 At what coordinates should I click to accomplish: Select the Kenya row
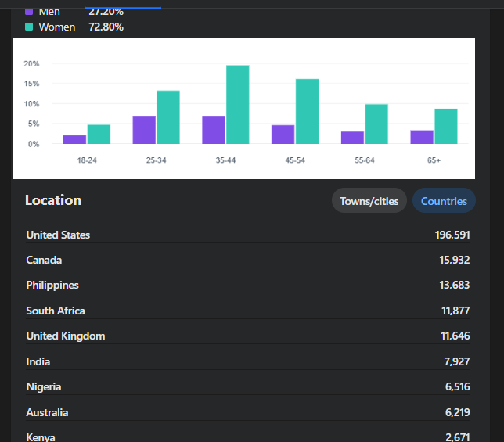[248, 437]
